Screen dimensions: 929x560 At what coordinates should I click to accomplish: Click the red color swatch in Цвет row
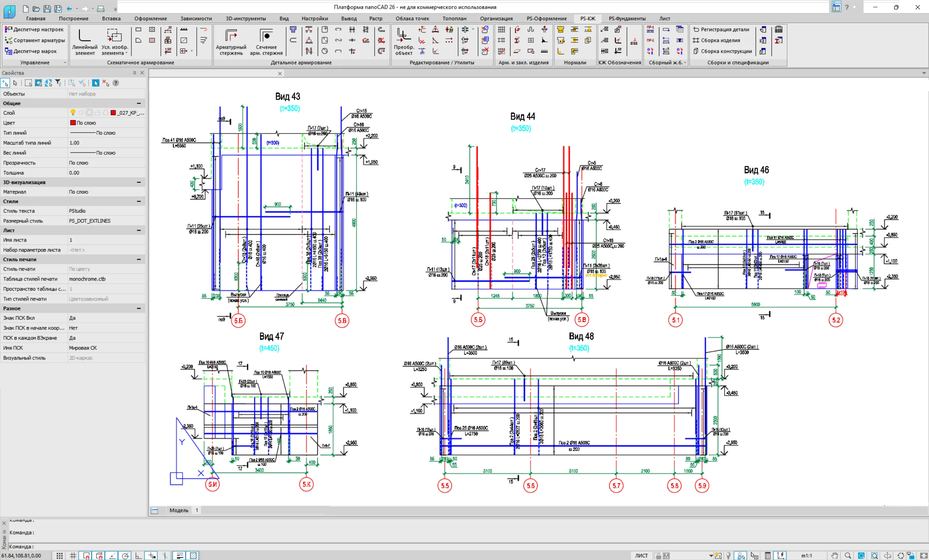[73, 123]
